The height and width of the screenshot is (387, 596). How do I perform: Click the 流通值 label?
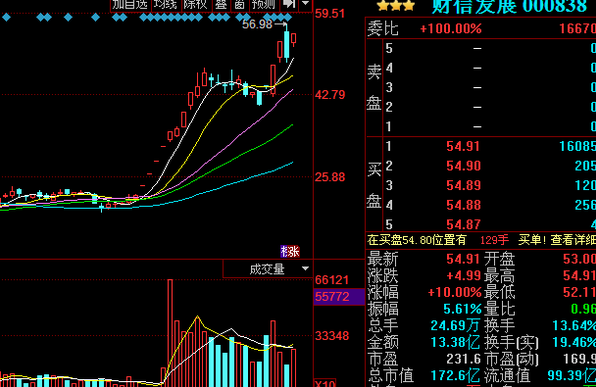tap(507, 376)
